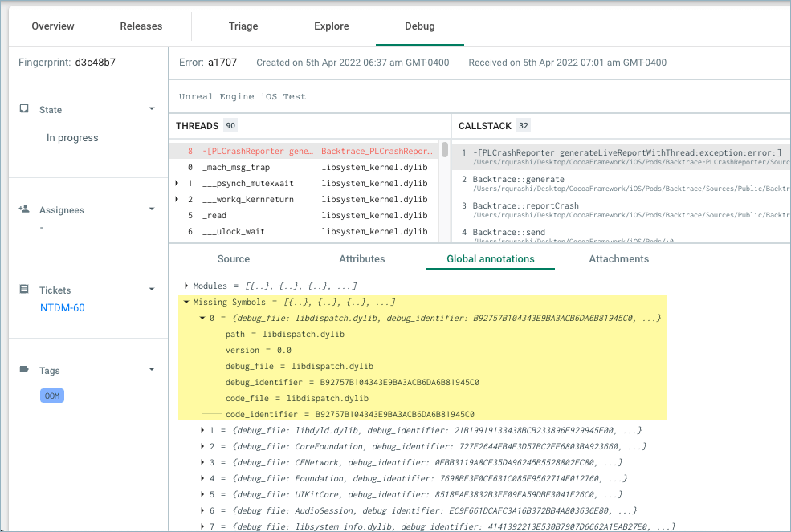Switch to the Overview tab
Screen dimensions: 791x532
(x=53, y=26)
